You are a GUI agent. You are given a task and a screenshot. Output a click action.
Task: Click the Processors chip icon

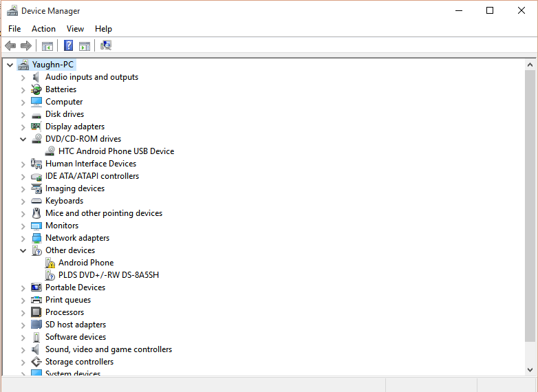coord(36,312)
